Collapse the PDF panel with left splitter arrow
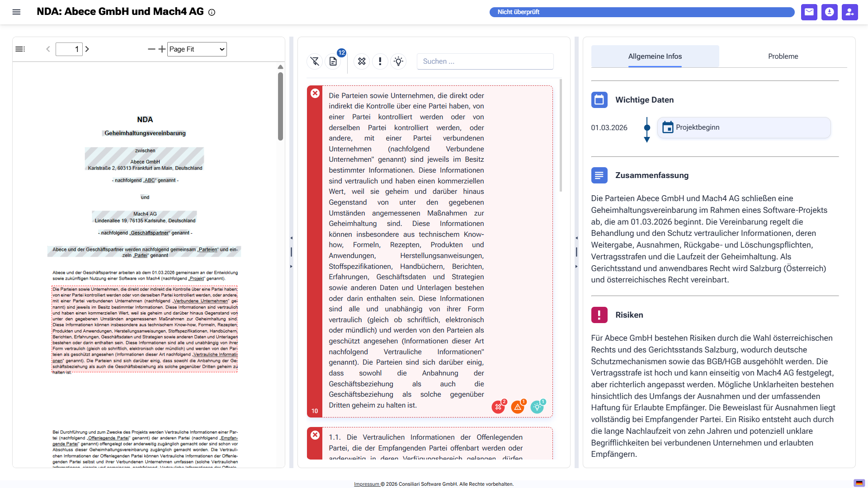Image resolution: width=868 pixels, height=488 pixels. click(291, 238)
